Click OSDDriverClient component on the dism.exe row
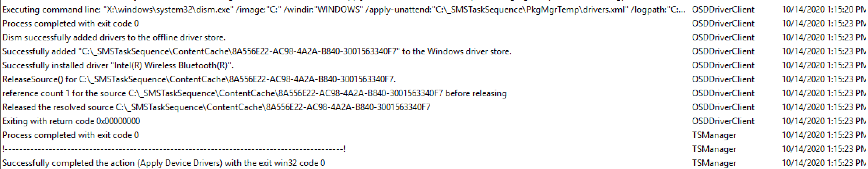This screenshot has width=868, height=169. [723, 10]
